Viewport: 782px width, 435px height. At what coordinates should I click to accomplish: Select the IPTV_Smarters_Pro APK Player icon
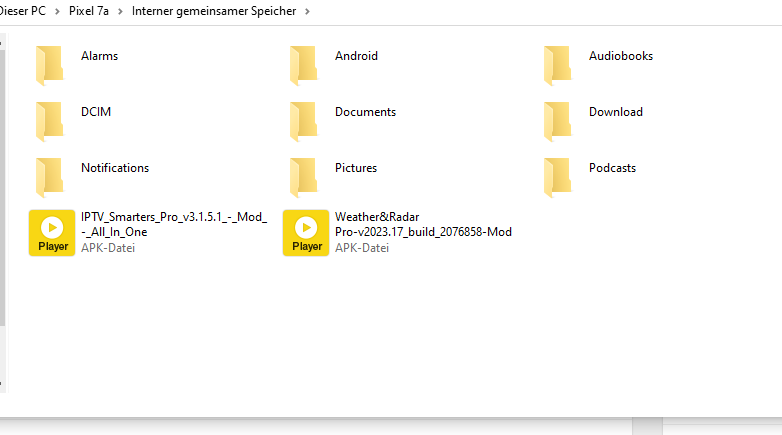point(52,233)
